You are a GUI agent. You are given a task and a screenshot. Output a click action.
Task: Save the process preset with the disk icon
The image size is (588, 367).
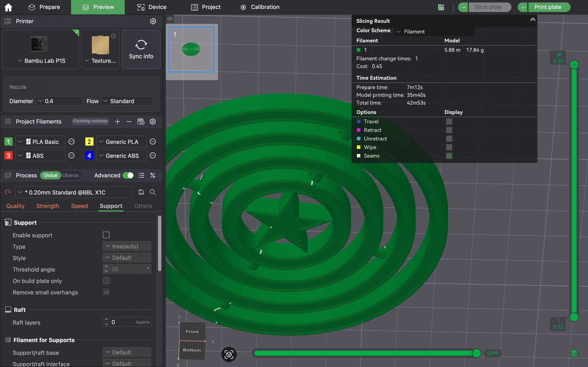141,192
